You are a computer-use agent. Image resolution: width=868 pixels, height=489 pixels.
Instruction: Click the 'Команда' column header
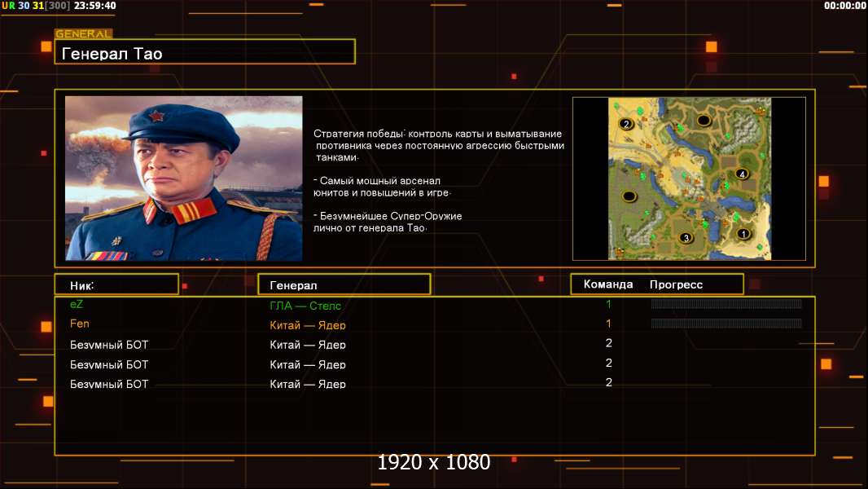pyautogui.click(x=607, y=284)
